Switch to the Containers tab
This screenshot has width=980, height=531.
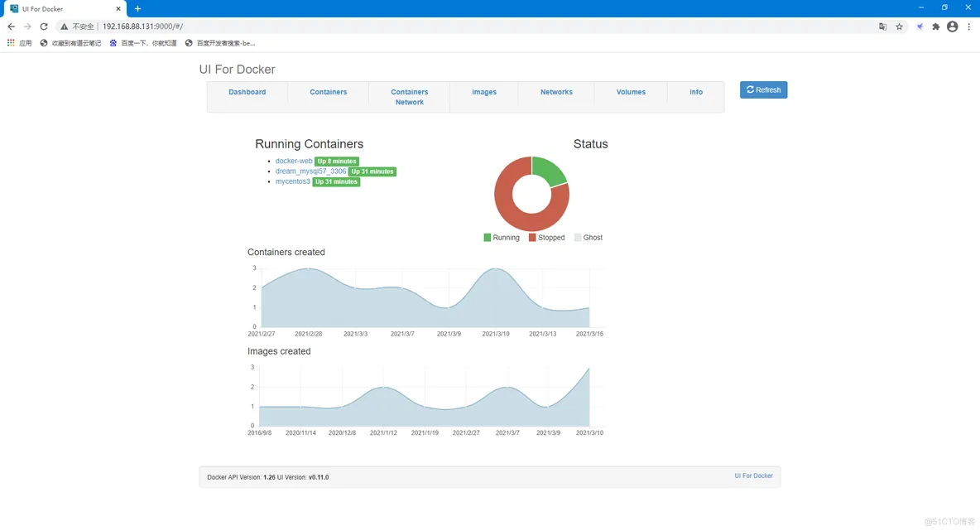click(328, 92)
